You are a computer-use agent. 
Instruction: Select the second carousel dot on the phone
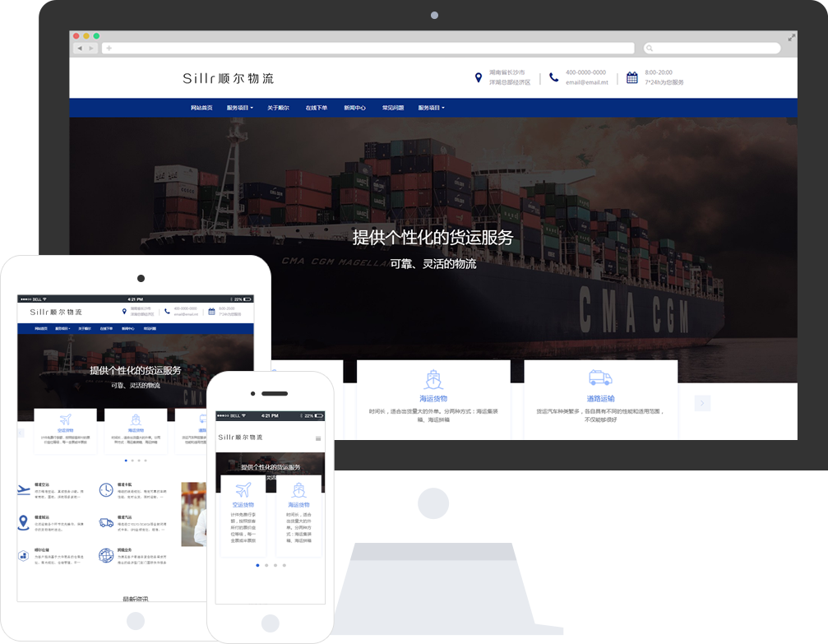tap(266, 565)
